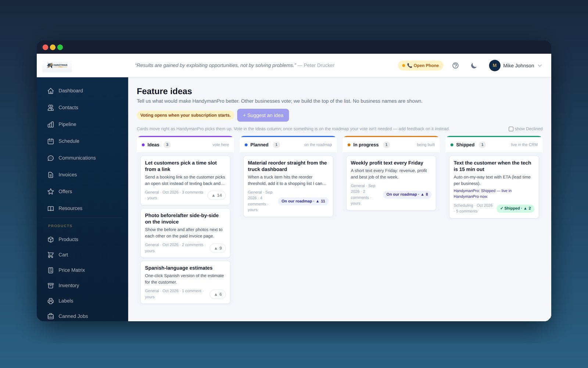Click the Open Phone button
The height and width of the screenshot is (368, 588).
pos(420,66)
